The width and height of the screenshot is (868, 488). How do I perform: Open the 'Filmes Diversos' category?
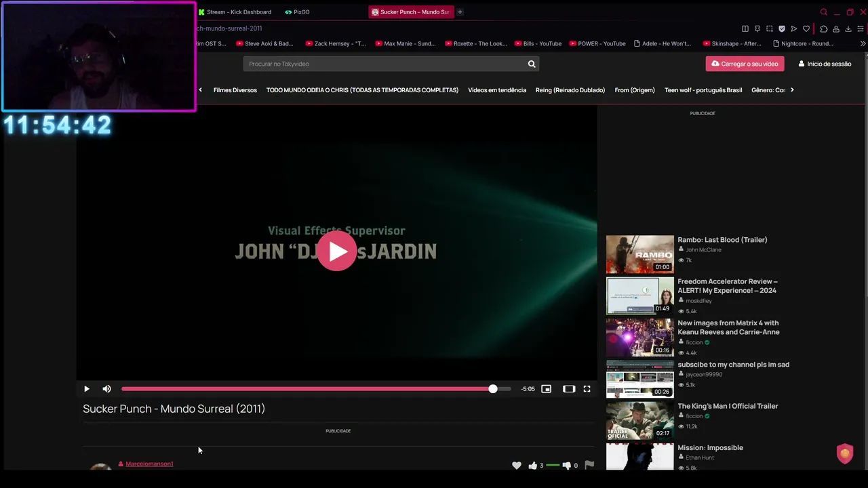tap(235, 90)
